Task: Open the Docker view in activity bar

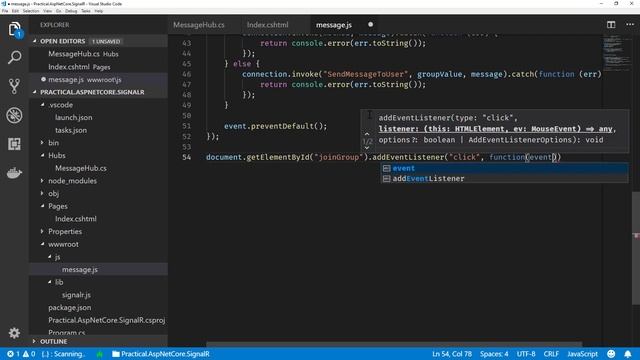Action: pyautogui.click(x=14, y=173)
